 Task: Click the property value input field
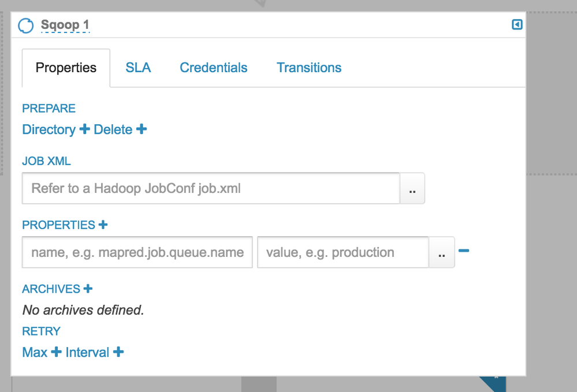[x=343, y=252]
